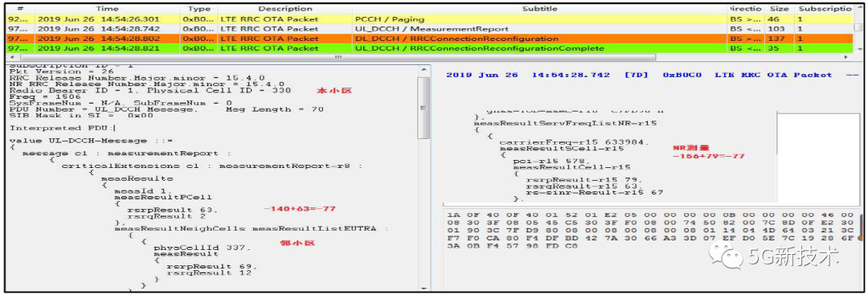Click the left pane scroll down arrow
Viewport: 868px width, 295px height.
point(424,288)
